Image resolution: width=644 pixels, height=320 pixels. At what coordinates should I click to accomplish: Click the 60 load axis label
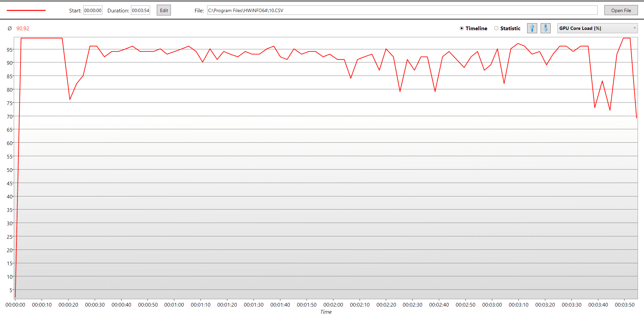click(x=10, y=143)
